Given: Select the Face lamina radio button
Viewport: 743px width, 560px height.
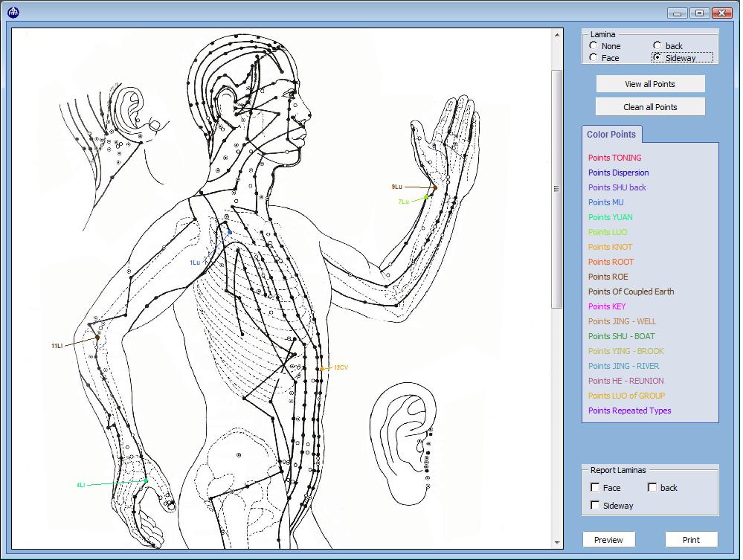Looking at the screenshot, I should point(594,58).
